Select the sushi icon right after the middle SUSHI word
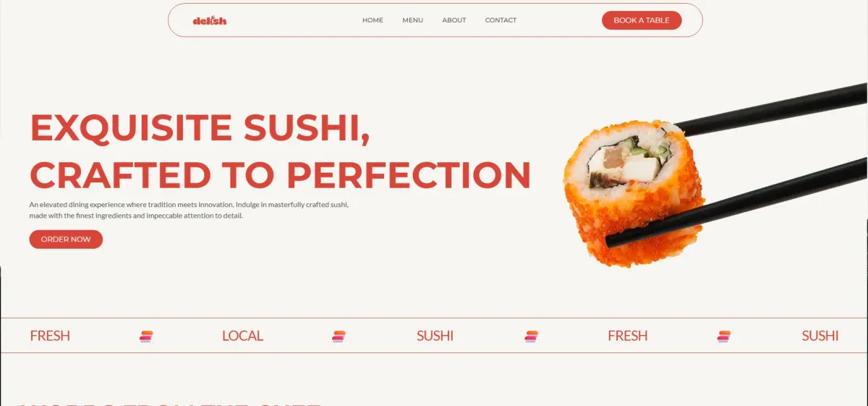This screenshot has height=406, width=868. point(532,336)
